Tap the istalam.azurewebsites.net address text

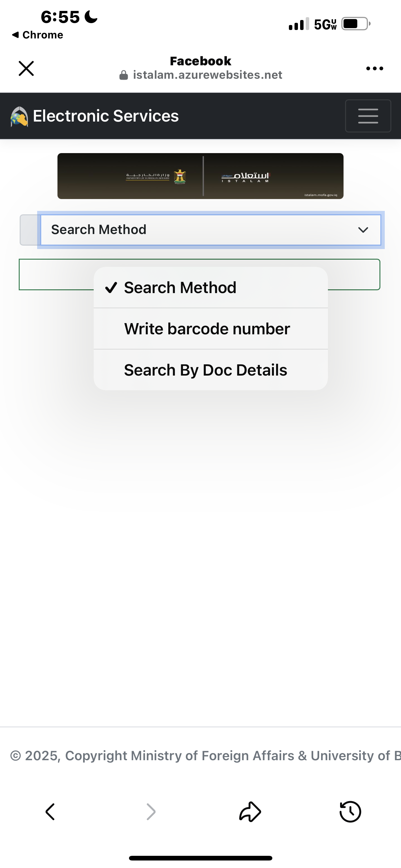click(207, 75)
